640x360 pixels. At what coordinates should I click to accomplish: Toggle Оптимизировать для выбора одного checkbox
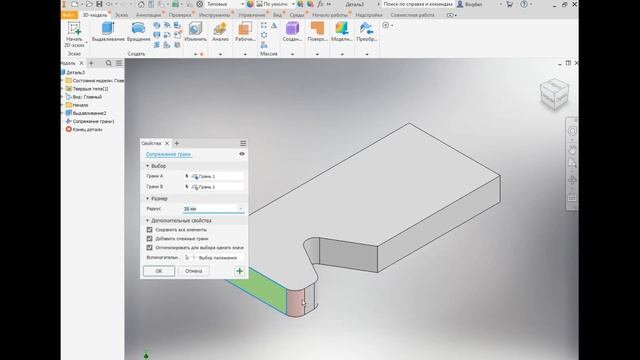[x=149, y=248]
